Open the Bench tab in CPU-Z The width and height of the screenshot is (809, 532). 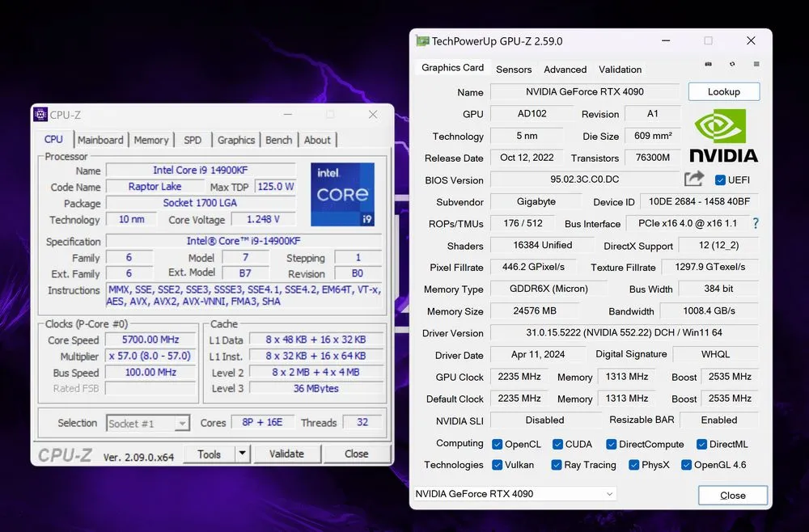(278, 140)
